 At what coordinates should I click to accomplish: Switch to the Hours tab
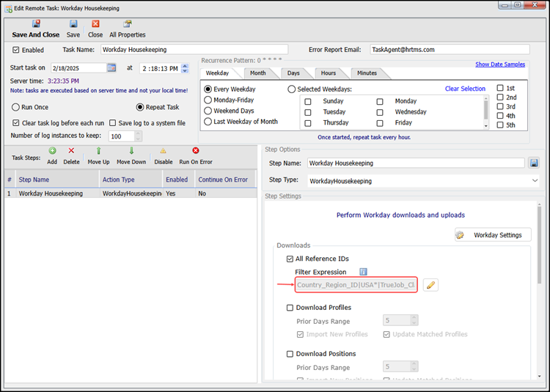coord(329,73)
